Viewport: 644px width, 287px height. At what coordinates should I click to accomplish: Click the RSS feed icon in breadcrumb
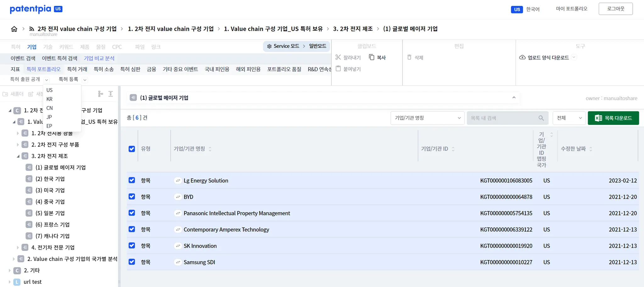[x=32, y=29]
